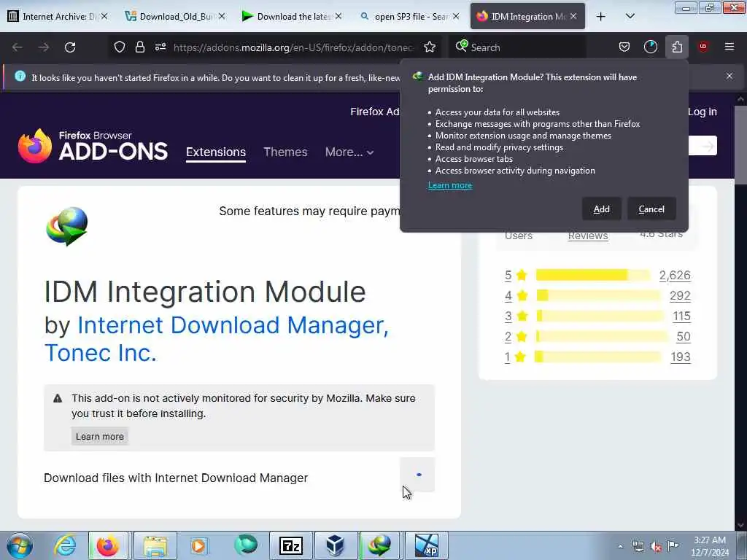Click the Firefox taskbar icon

click(108, 545)
